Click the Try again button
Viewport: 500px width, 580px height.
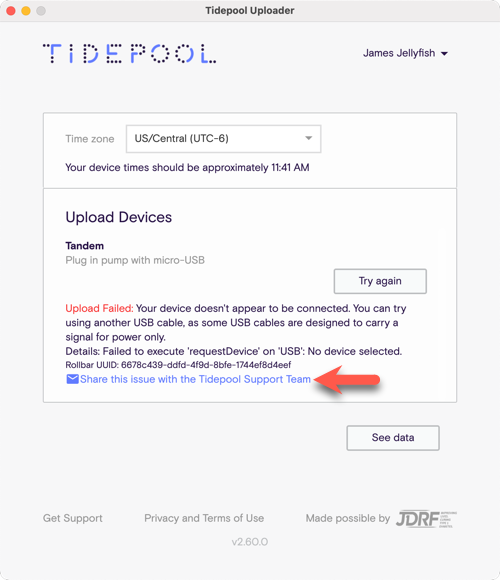(x=380, y=281)
